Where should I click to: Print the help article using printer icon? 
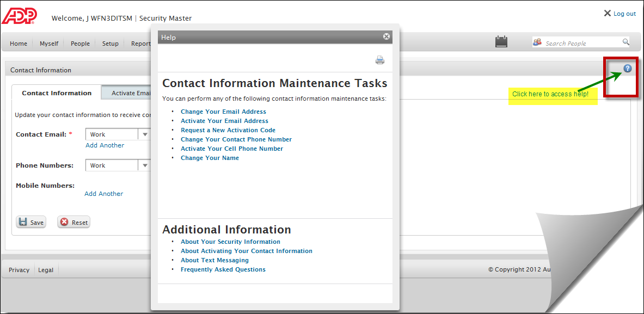(380, 60)
